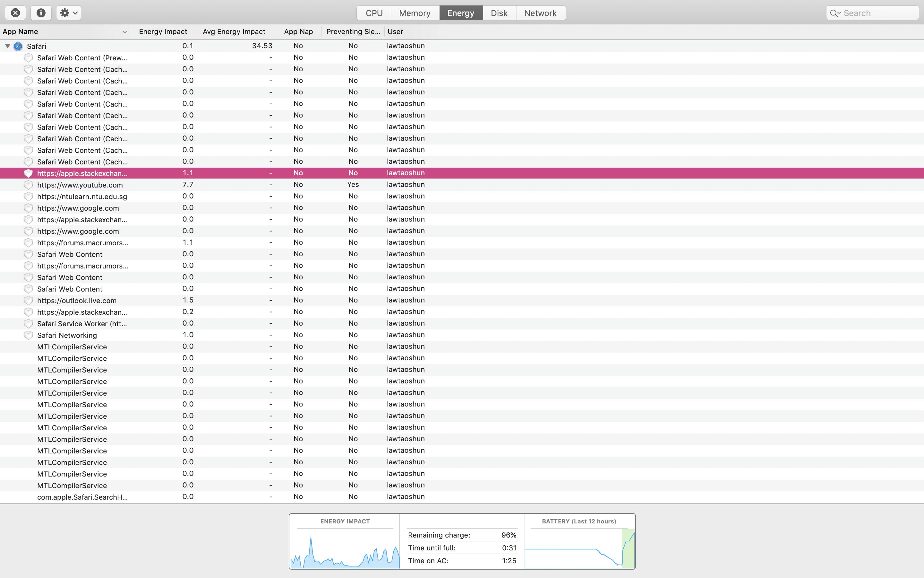Collapse the Safari process group triangle
Viewport: 924px width, 578px height.
point(7,46)
